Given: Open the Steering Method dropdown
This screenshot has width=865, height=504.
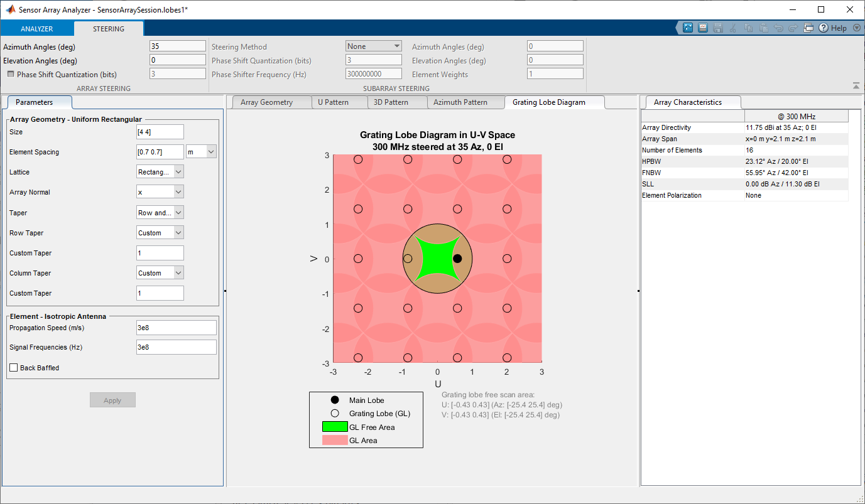Looking at the screenshot, I should pyautogui.click(x=374, y=46).
